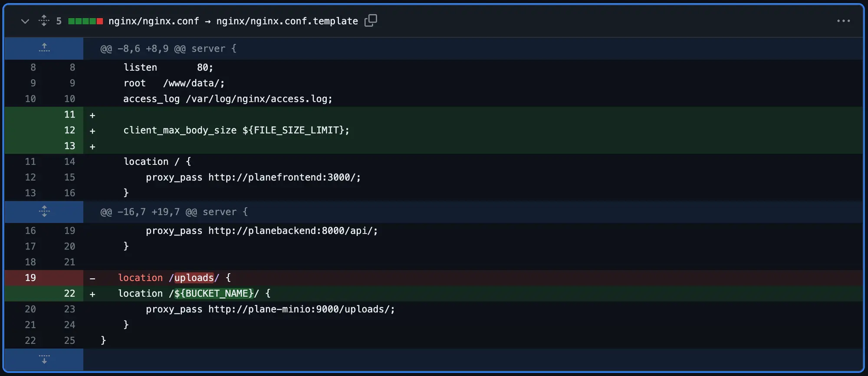The height and width of the screenshot is (376, 868).
Task: Expand hidden lines above the first hunk
Action: click(44, 48)
